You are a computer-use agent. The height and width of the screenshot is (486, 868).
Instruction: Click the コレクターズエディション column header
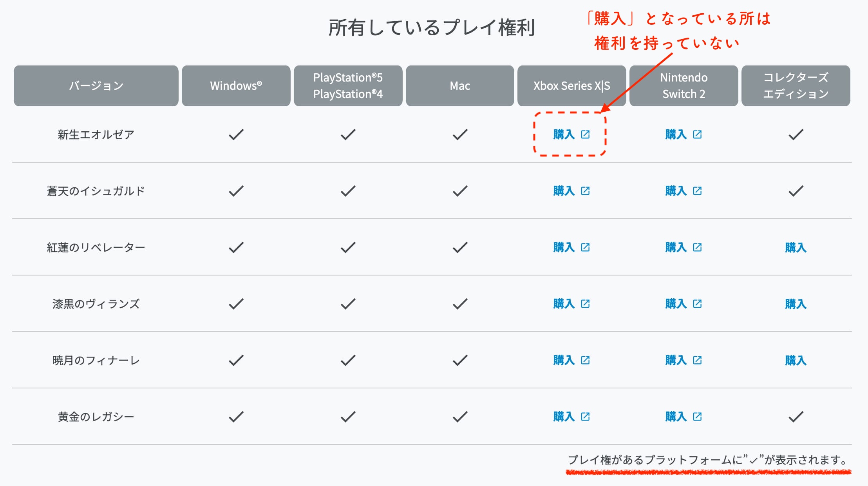point(796,86)
